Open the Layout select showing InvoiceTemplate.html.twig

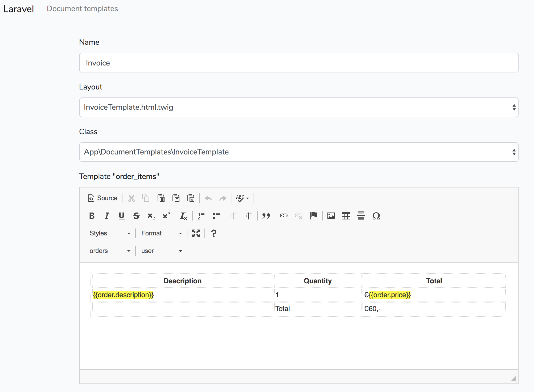pos(298,107)
